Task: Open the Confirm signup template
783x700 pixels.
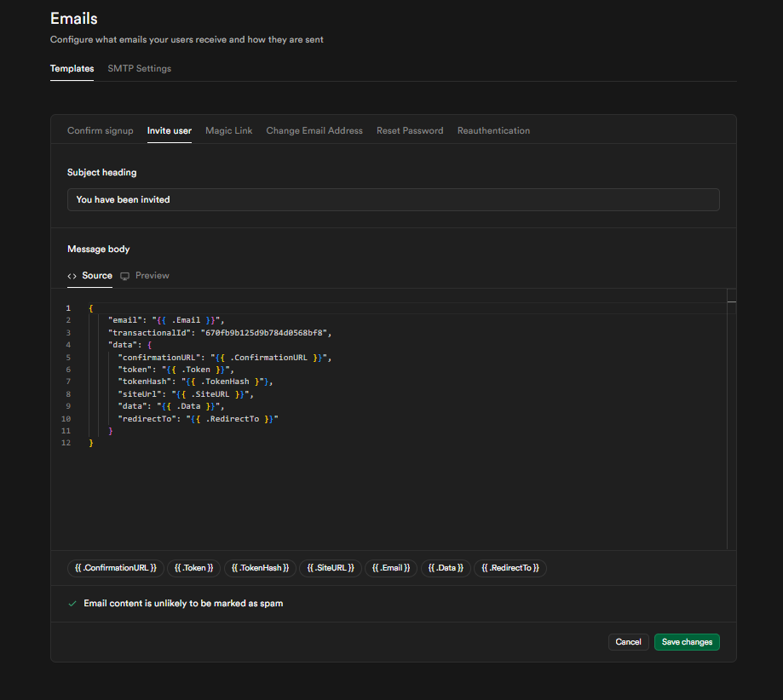Action: click(100, 130)
